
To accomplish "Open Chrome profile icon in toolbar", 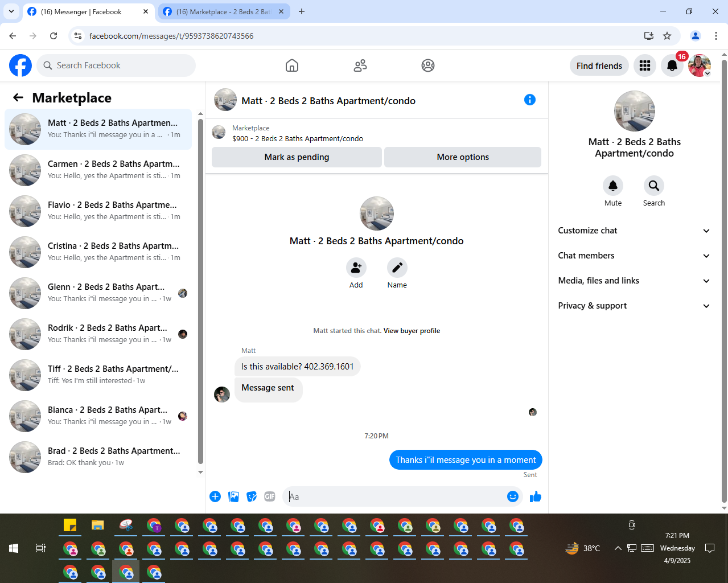I will (x=696, y=36).
